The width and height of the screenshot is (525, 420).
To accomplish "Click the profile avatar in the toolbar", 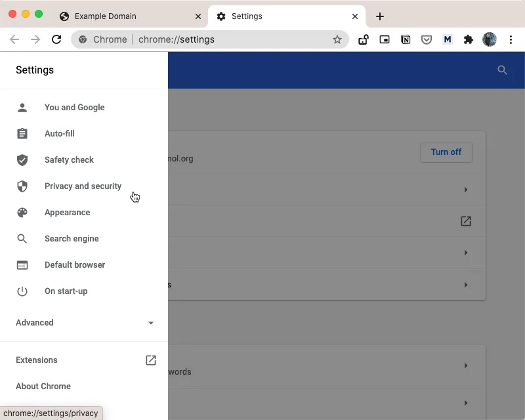I will [x=490, y=39].
